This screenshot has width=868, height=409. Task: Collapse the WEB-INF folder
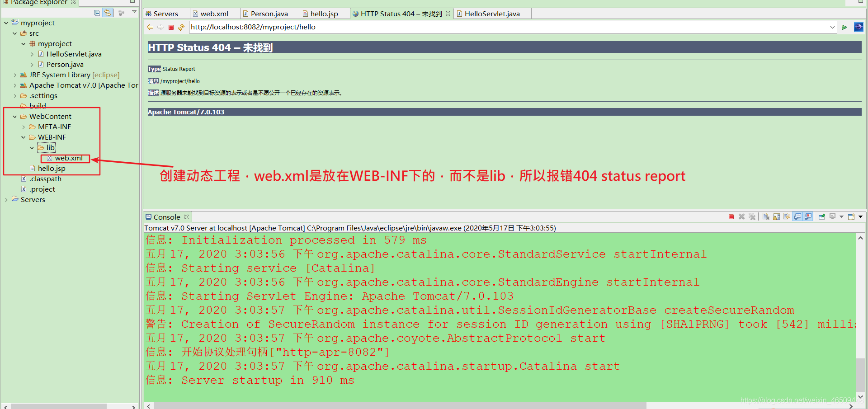(x=23, y=137)
